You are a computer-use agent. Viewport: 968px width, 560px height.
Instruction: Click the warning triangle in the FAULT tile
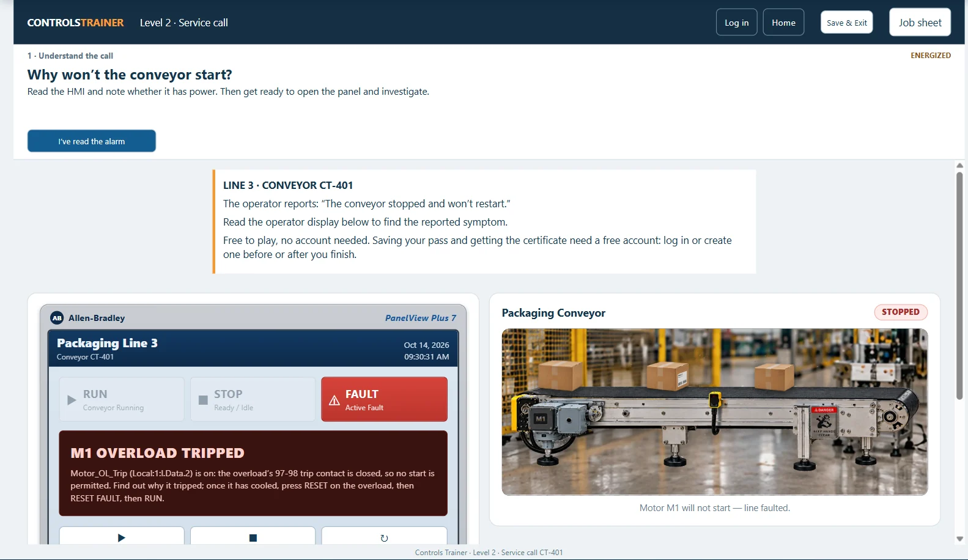pyautogui.click(x=334, y=401)
